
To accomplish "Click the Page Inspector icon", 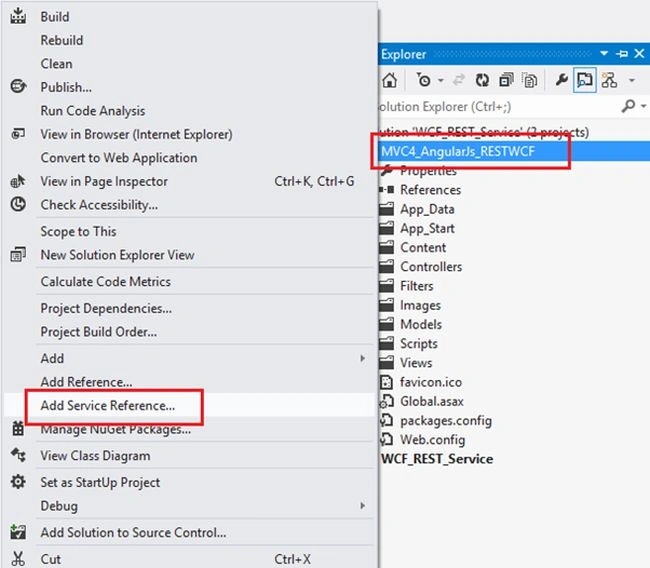I will (18, 181).
